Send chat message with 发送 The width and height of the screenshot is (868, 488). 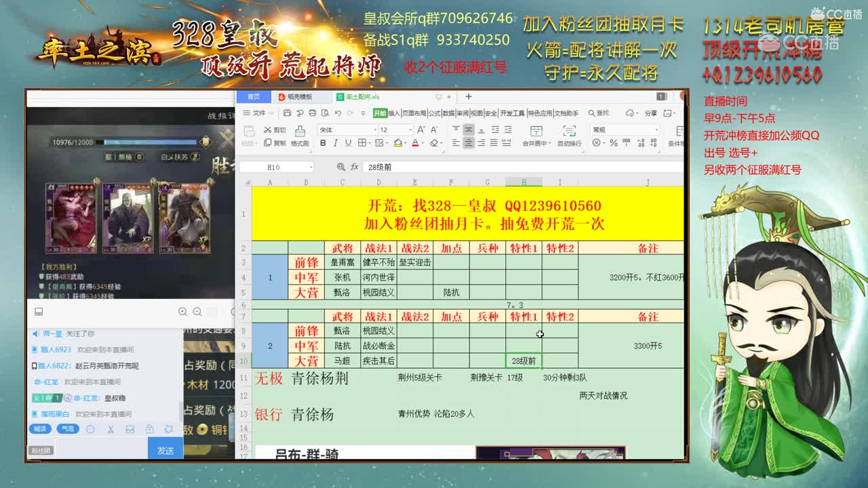(165, 450)
